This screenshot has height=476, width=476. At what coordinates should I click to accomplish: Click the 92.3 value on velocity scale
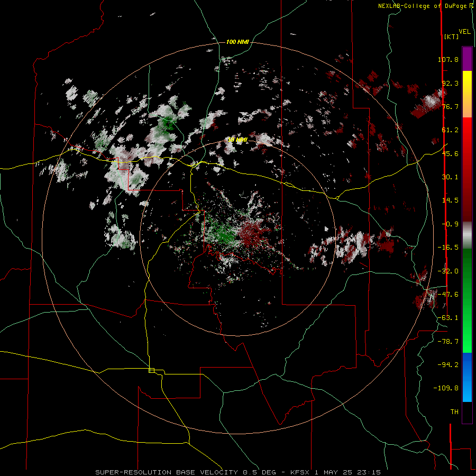tap(450, 83)
